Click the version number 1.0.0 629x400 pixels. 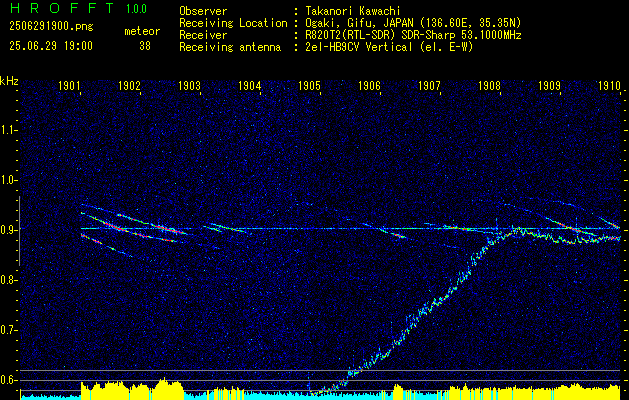(x=136, y=9)
